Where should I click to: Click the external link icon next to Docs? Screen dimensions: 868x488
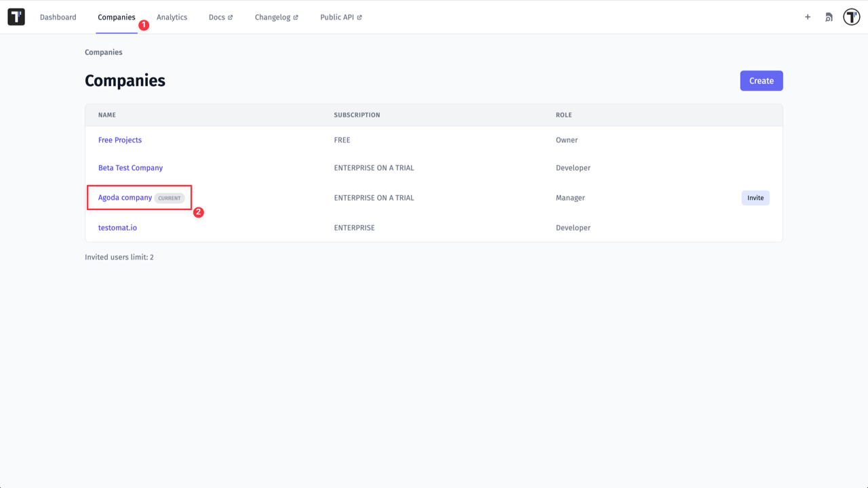point(232,17)
